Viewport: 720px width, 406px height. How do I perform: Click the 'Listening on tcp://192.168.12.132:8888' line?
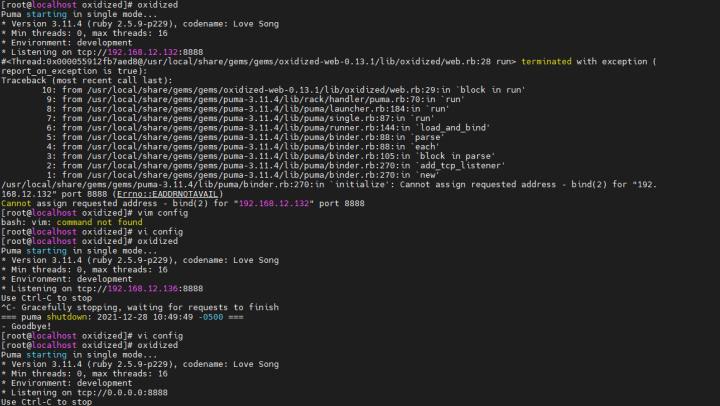pyautogui.click(x=102, y=52)
